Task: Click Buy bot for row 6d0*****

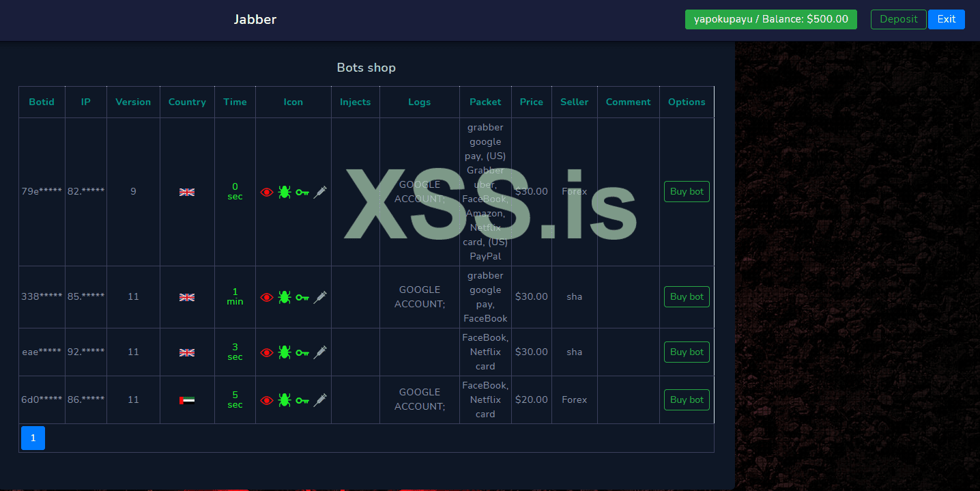Action: click(x=687, y=400)
